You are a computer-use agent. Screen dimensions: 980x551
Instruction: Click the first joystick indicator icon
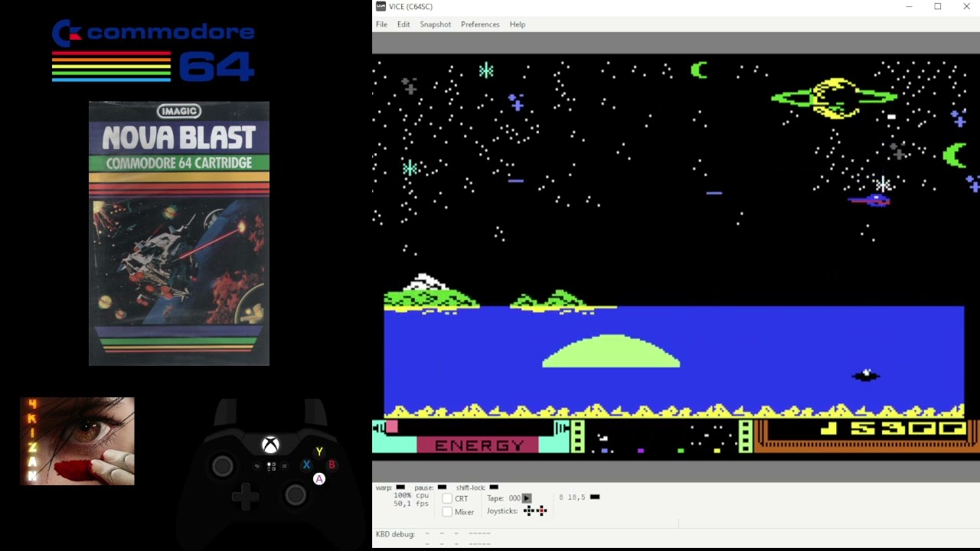(528, 511)
